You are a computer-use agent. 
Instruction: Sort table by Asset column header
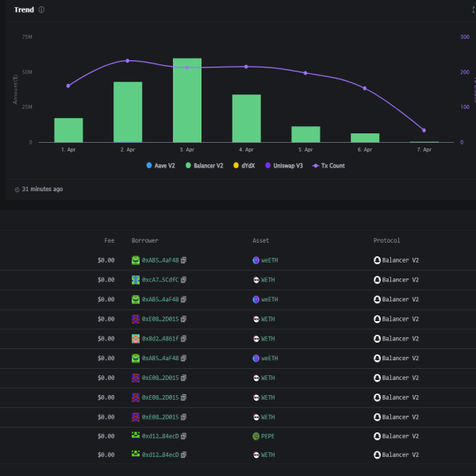[x=261, y=240]
